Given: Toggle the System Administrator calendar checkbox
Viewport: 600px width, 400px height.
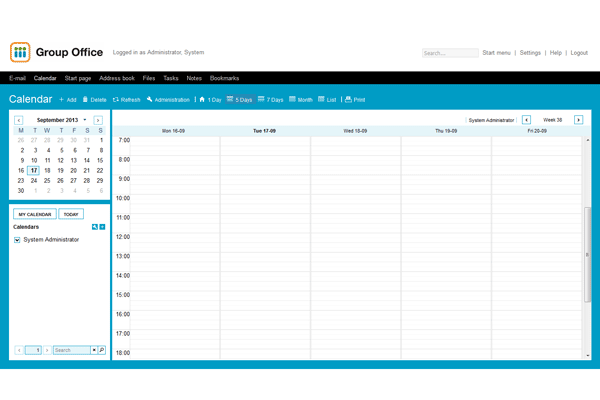Looking at the screenshot, I should pyautogui.click(x=17, y=240).
